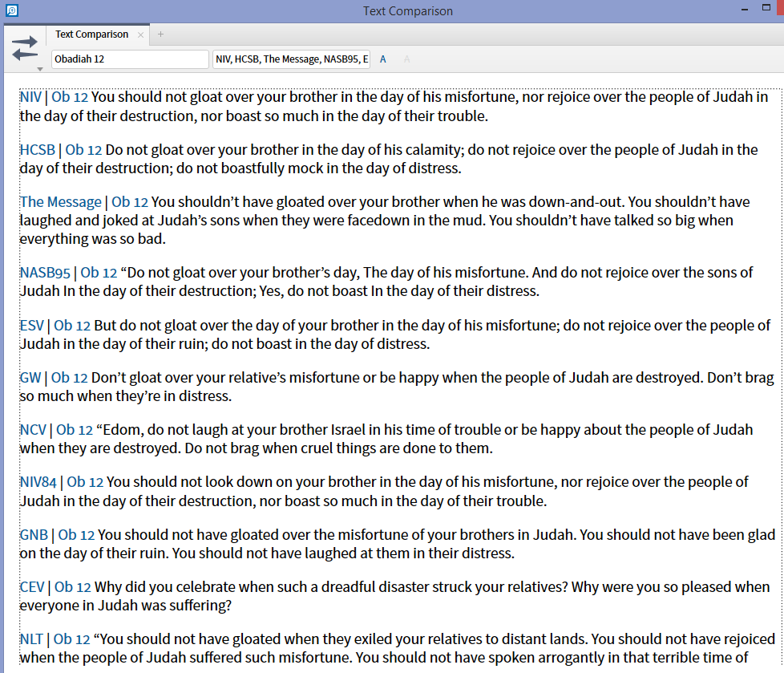Maximize the Text Comparison window
Viewport: 784px width, 673px height.
pos(766,7)
